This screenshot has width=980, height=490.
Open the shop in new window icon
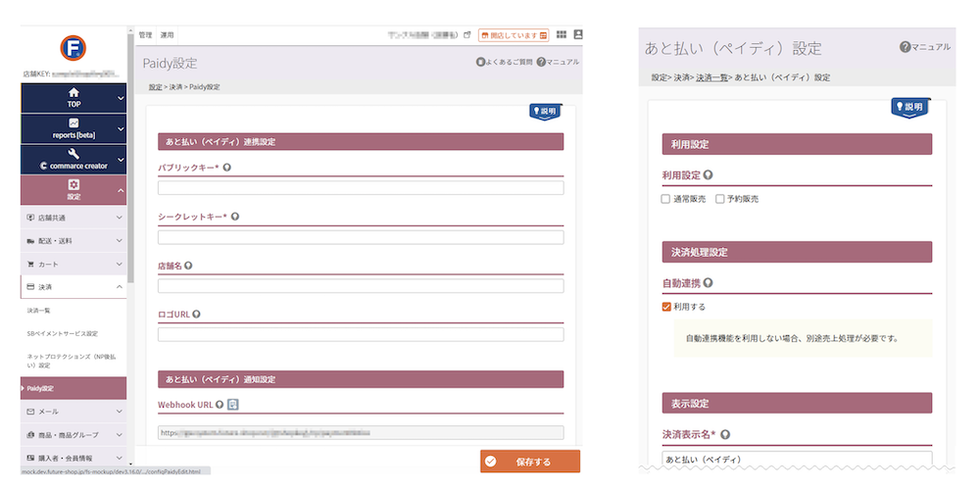point(466,35)
